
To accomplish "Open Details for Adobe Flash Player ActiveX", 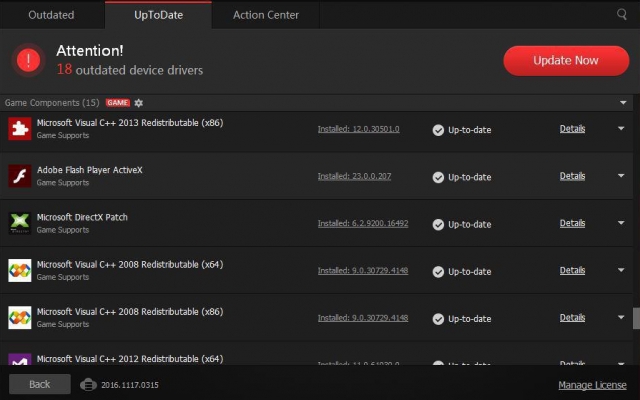I will click(x=572, y=176).
